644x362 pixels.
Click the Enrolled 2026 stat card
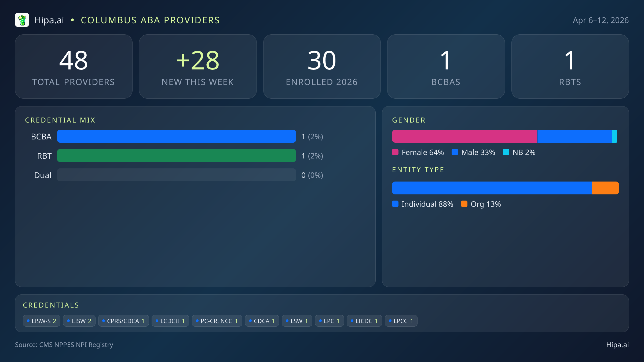point(322,67)
